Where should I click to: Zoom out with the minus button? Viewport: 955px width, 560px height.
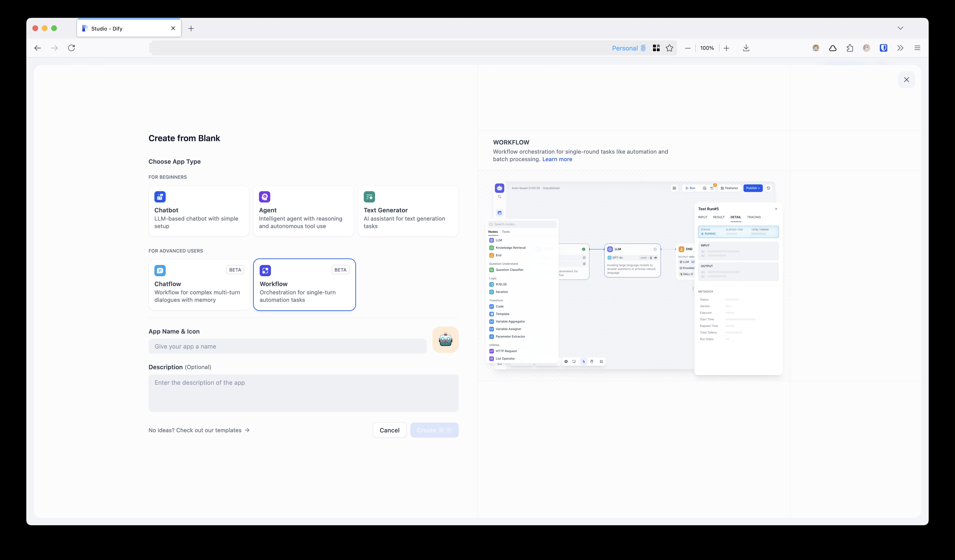(687, 48)
